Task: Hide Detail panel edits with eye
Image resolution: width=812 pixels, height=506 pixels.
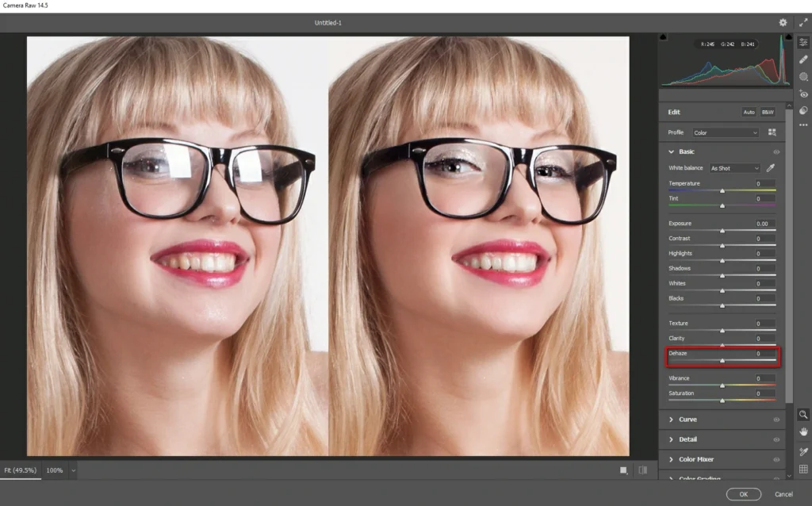Action: tap(776, 439)
